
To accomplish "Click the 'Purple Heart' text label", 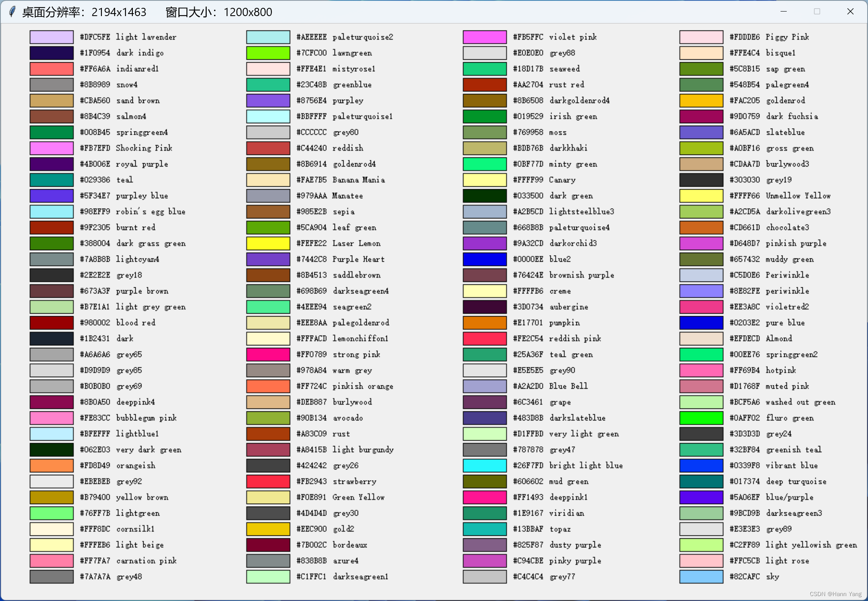I will click(x=359, y=259).
